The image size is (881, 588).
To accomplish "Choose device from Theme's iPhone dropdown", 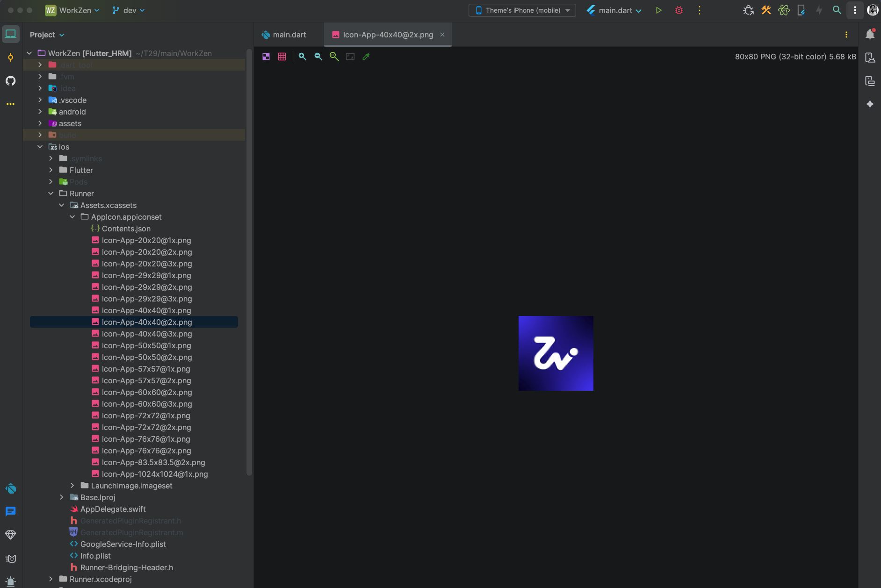I will click(522, 10).
